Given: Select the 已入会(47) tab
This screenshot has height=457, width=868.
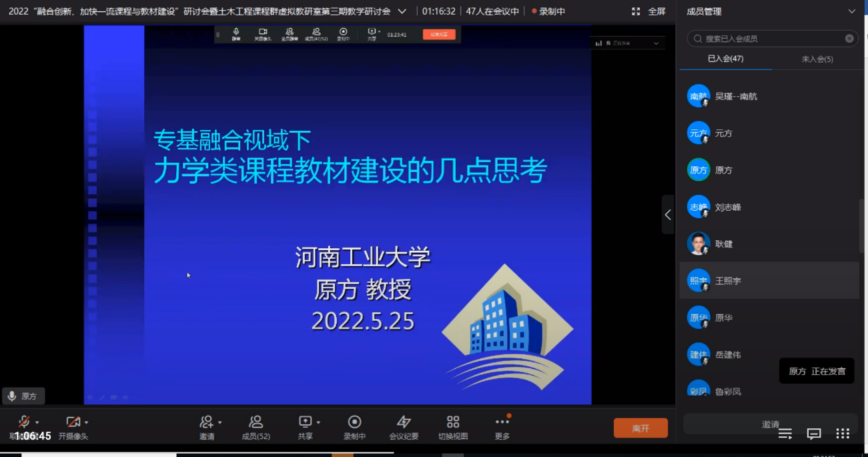Looking at the screenshot, I should [725, 59].
